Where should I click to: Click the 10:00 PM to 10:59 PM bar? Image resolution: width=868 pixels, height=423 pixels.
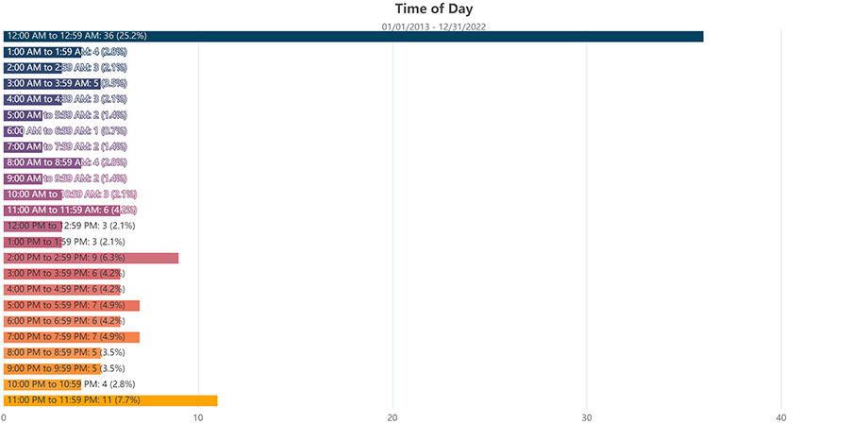pyautogui.click(x=42, y=384)
